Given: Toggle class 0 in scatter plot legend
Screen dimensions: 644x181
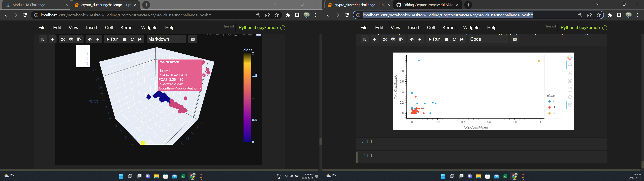Looking at the screenshot, I should pyautogui.click(x=551, y=101).
